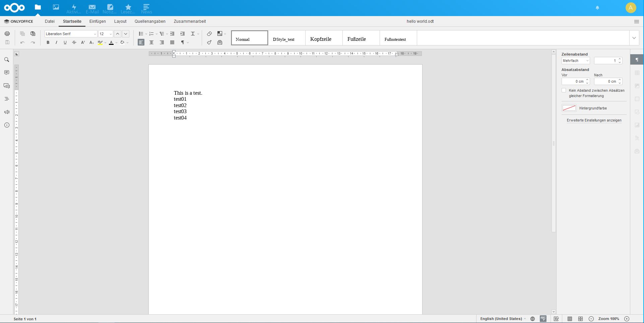Toggle spell checking in status bar
This screenshot has width=644, height=323.
(x=543, y=319)
